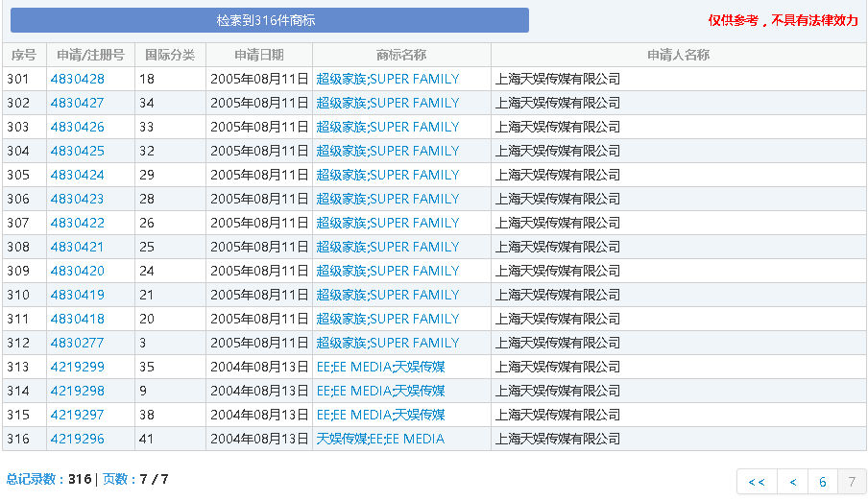868x501 pixels.
Task: Open EE MEDIA trademark in row 313
Action: coord(380,367)
